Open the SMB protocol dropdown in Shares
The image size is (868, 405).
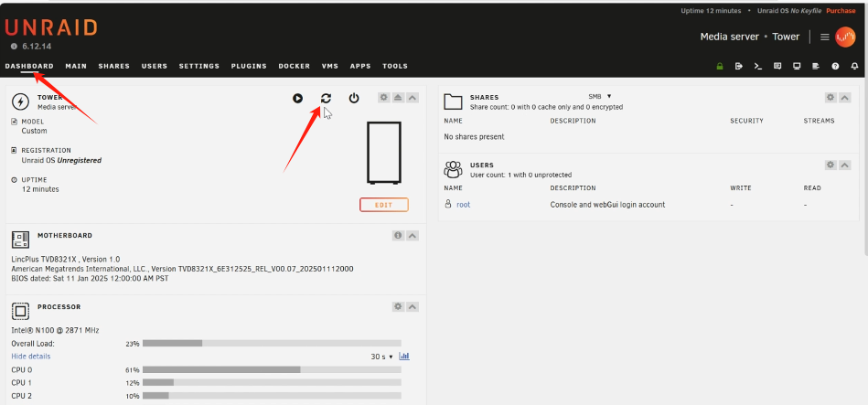pyautogui.click(x=600, y=96)
